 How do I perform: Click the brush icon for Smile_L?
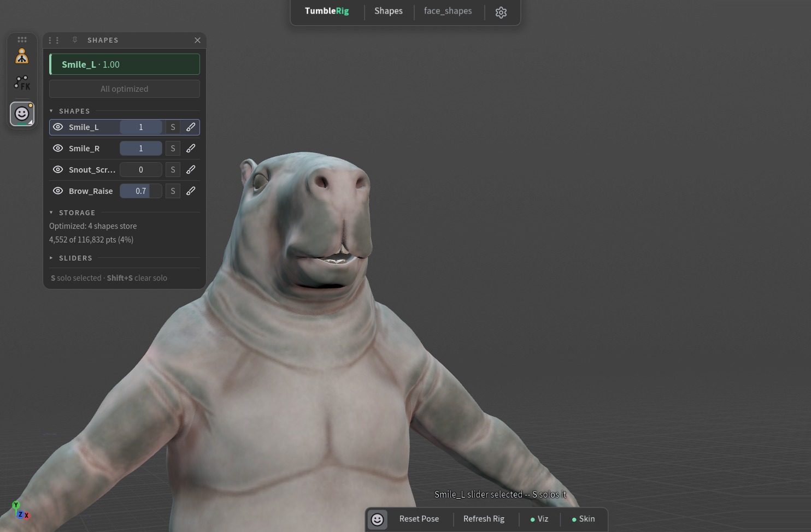191,127
